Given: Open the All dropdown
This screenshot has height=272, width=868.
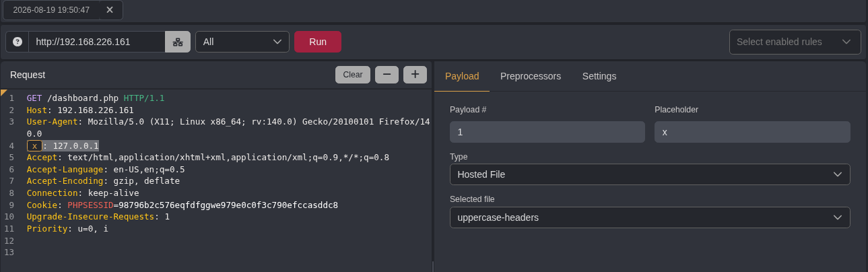Looking at the screenshot, I should [x=242, y=42].
